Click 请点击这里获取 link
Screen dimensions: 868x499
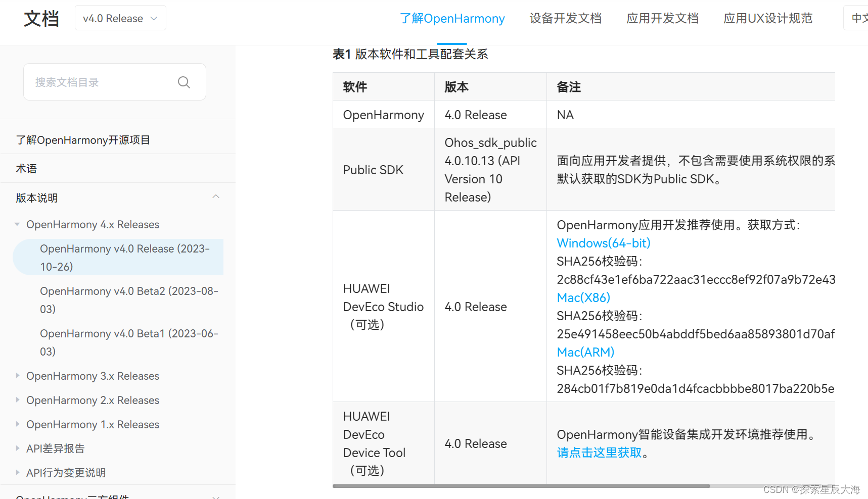pyautogui.click(x=599, y=453)
